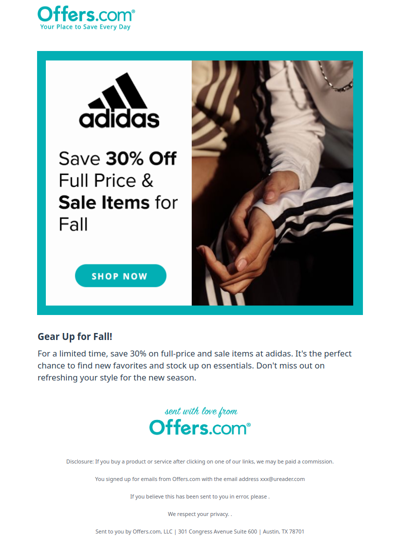The image size is (400, 545).
Task: Click '301 Congress Avenue Suite 600' address
Action: (218, 531)
